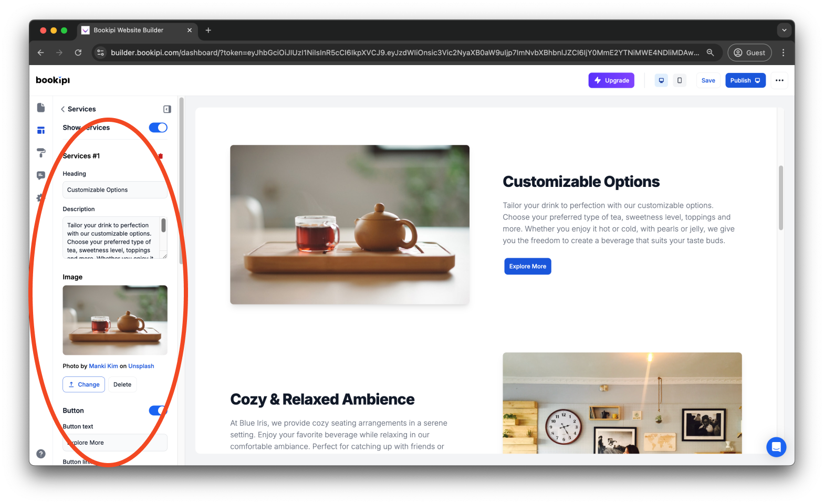
Task: Click the tea image thumbnail in panel
Action: [115, 320]
